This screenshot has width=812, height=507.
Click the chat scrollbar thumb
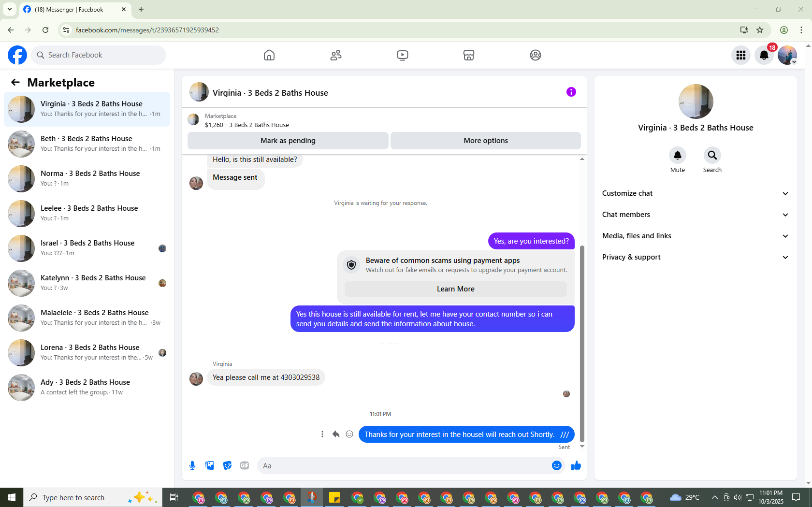[x=582, y=343]
